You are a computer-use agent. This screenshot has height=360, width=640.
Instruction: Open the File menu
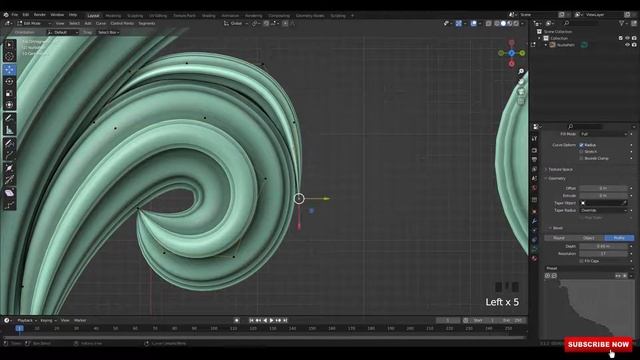point(15,15)
